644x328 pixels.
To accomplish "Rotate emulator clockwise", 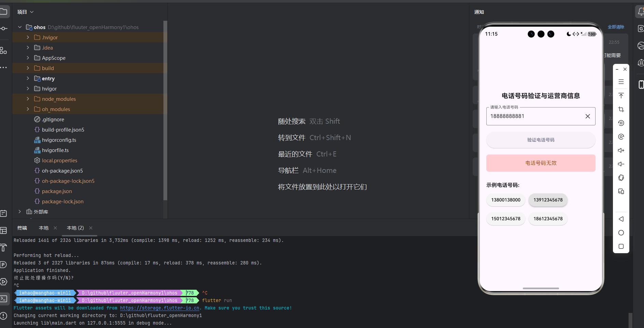I will 621,137.
